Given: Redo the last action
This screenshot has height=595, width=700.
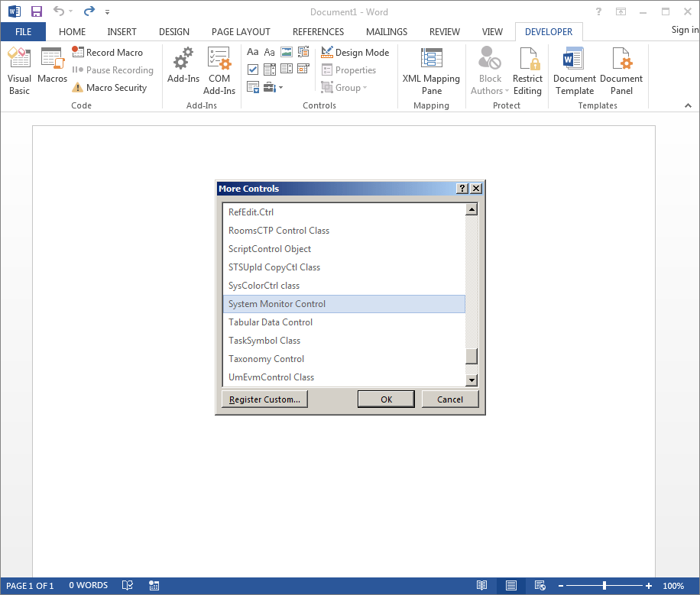Looking at the screenshot, I should (x=89, y=11).
